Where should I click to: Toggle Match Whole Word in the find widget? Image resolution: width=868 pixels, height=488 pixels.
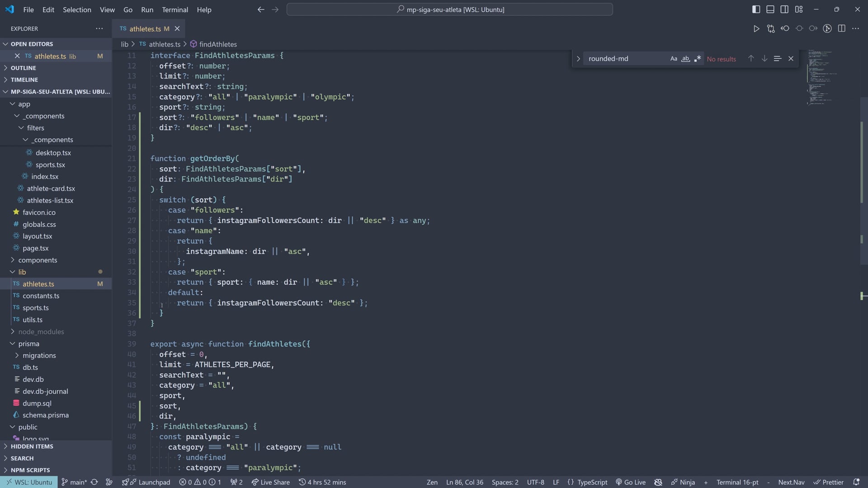pos(685,59)
